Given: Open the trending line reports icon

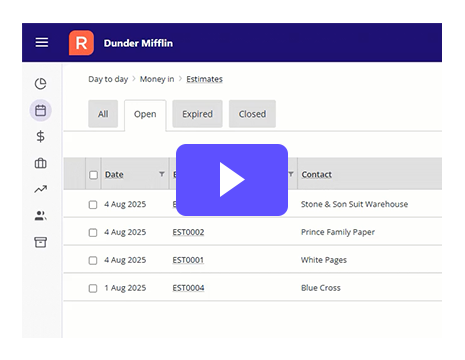Looking at the screenshot, I should pyautogui.click(x=41, y=189).
